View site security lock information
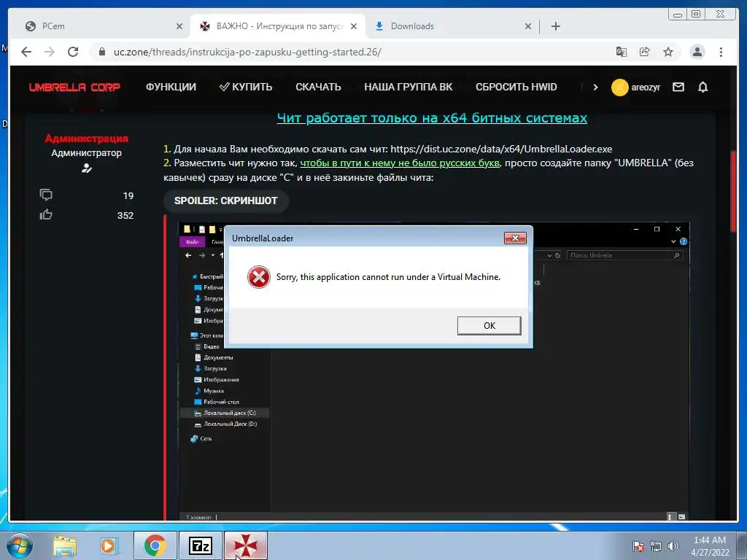Screen dimensions: 747x560 pyautogui.click(x=102, y=52)
